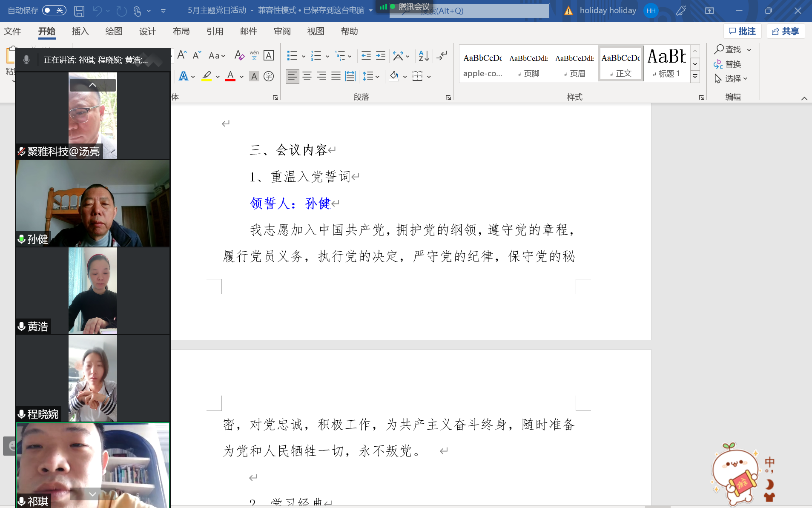The height and width of the screenshot is (508, 812).
Task: Select the 页脚 style
Action: point(529,64)
